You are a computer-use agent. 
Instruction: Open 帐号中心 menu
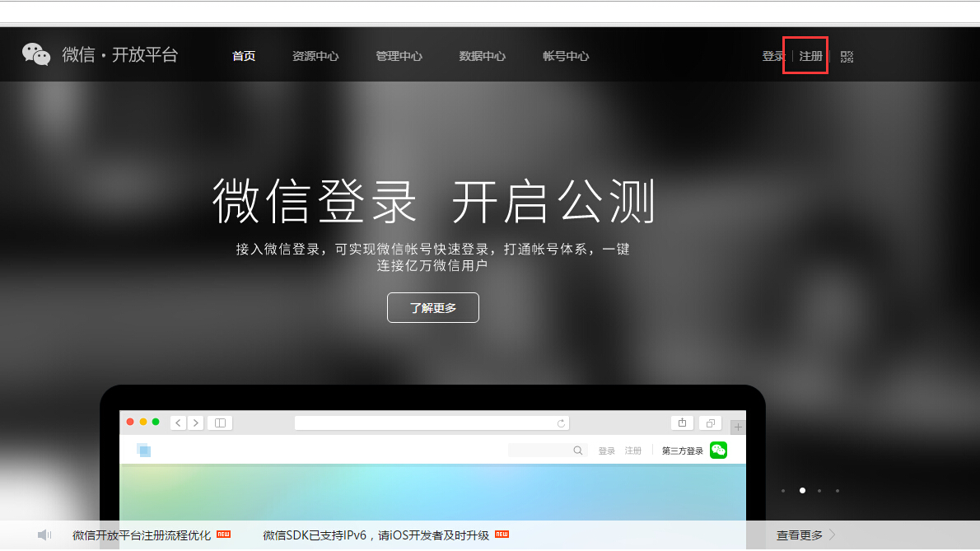click(567, 56)
